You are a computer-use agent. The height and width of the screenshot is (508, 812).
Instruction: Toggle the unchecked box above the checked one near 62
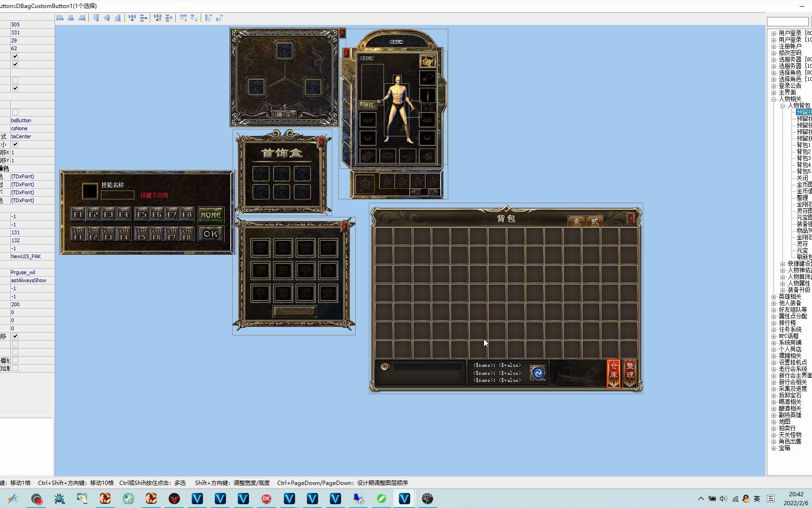(15, 80)
